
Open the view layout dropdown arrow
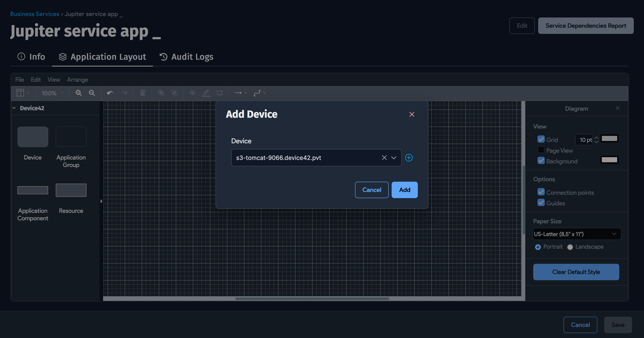pyautogui.click(x=28, y=93)
